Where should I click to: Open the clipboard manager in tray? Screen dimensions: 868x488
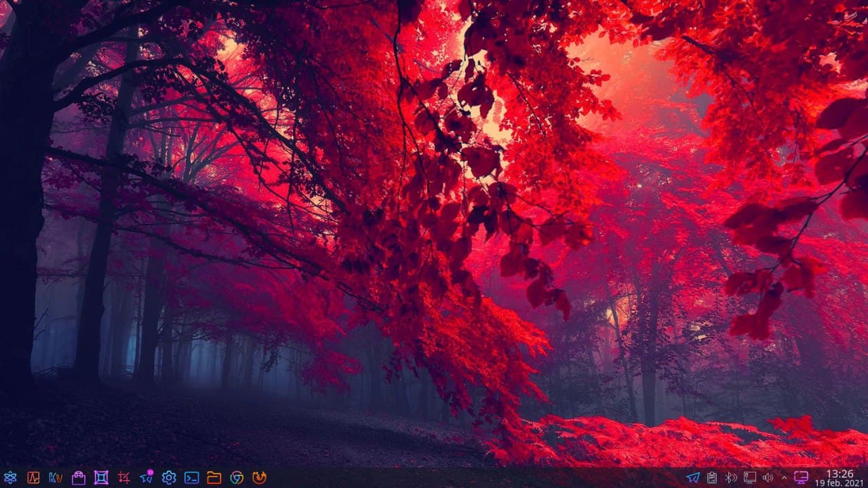tap(712, 478)
